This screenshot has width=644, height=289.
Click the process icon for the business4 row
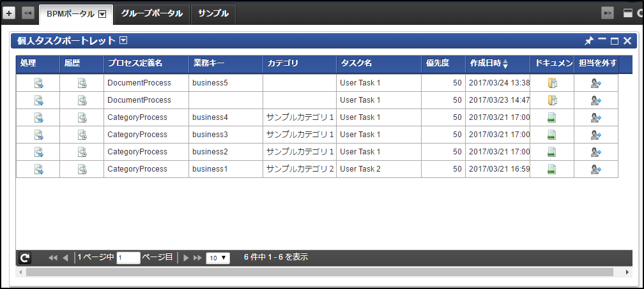tap(39, 117)
